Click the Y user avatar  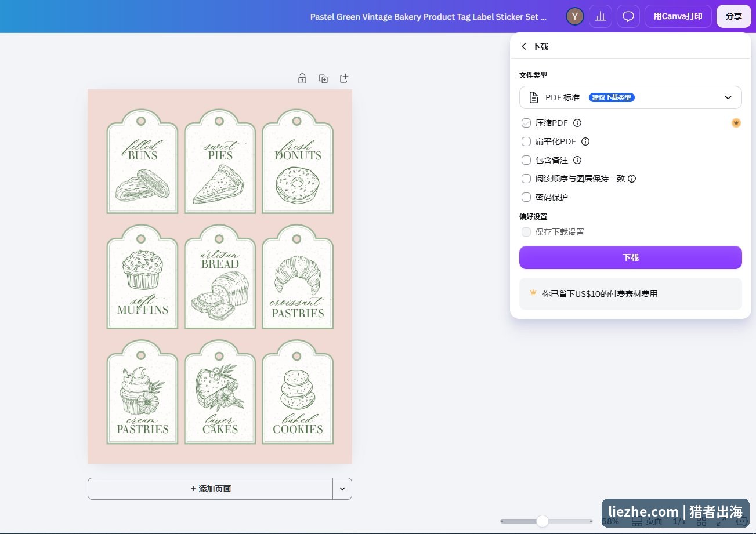tap(574, 16)
